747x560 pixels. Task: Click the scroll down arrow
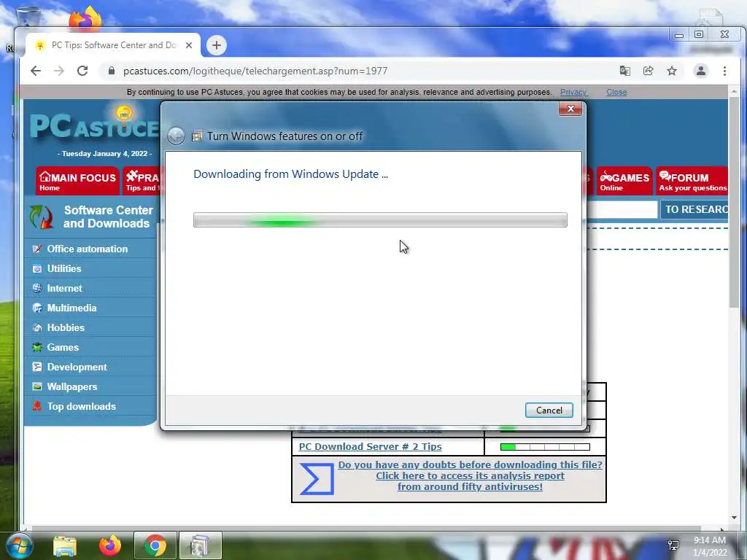(x=734, y=518)
